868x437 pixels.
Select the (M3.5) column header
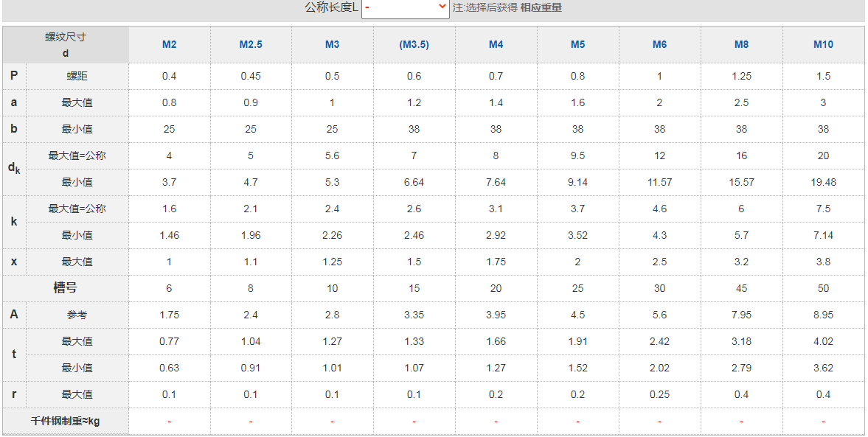coord(414,44)
